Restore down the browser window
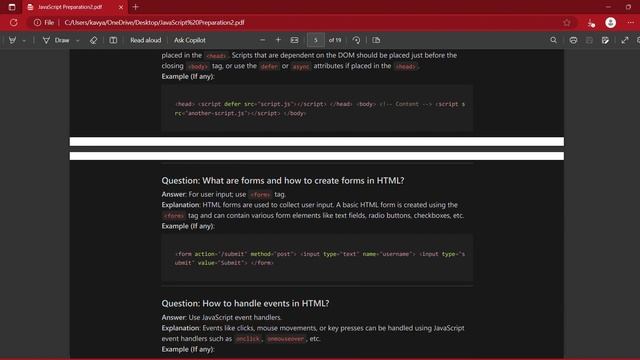This screenshot has width=640, height=360. (628, 7)
